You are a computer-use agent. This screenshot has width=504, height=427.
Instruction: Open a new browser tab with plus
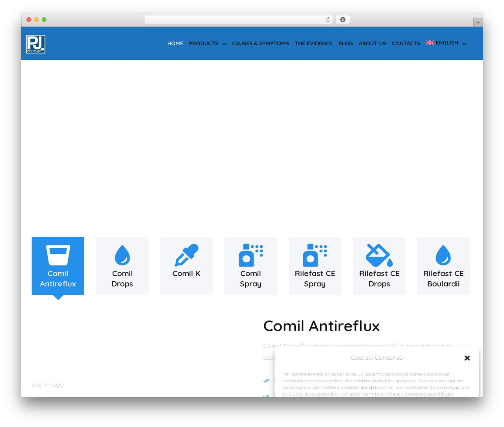point(478,22)
